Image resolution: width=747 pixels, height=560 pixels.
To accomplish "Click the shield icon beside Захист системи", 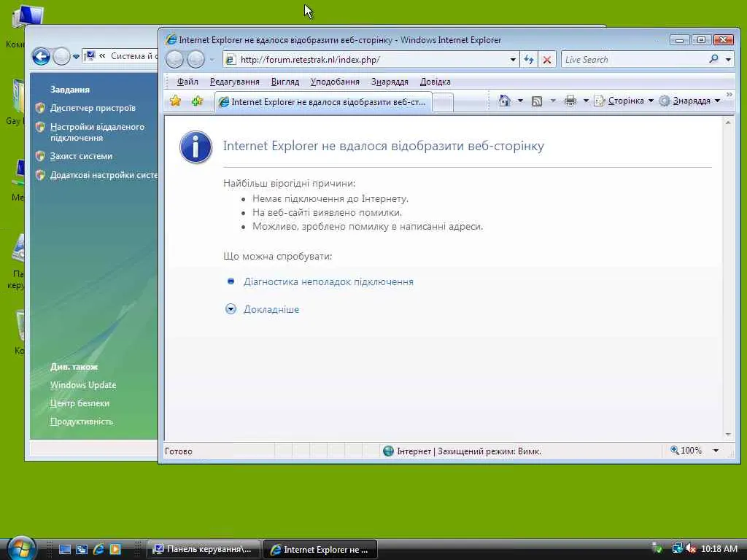I will [40, 156].
